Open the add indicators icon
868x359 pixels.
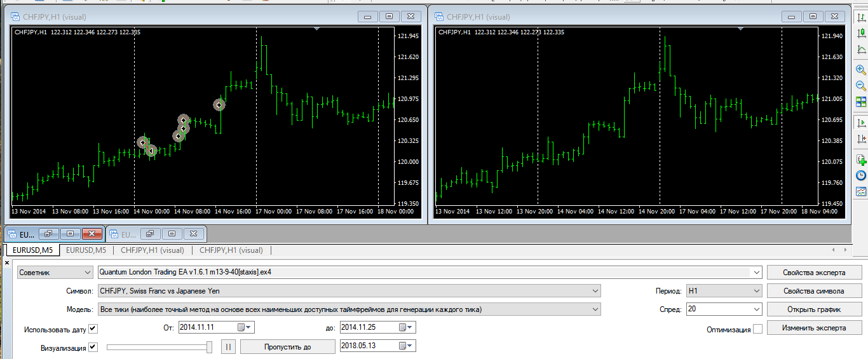(861, 159)
